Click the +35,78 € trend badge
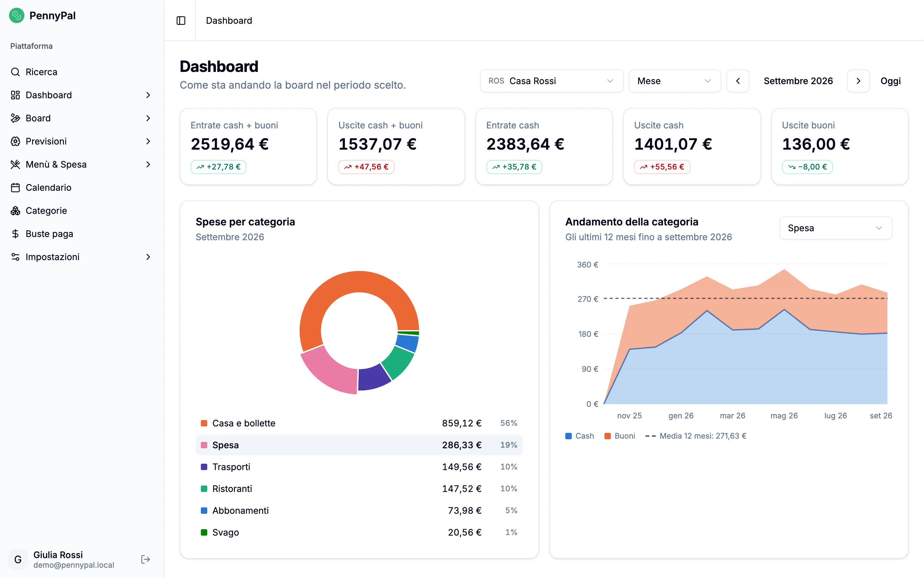 514,167
